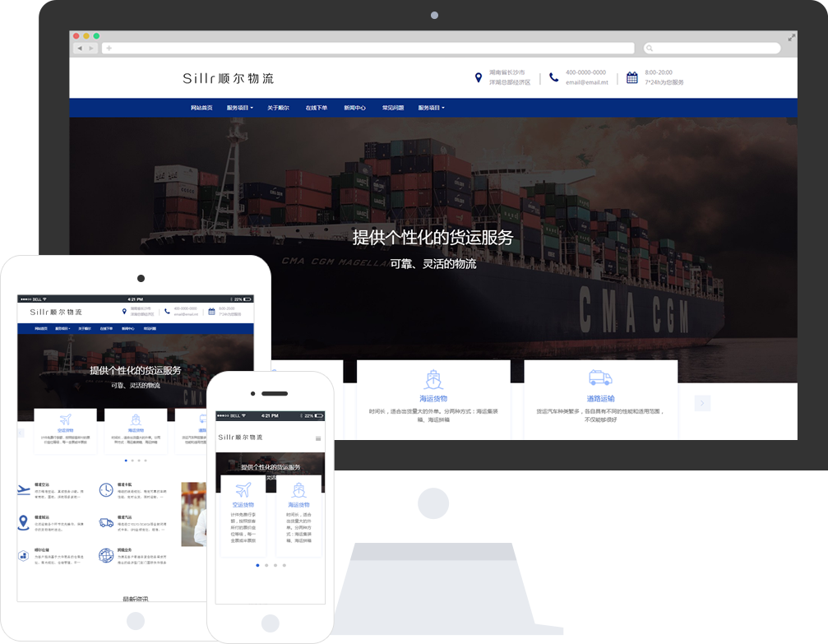This screenshot has width=828, height=644.
Task: Expand the last 服务项目 dropdown after 常见问题 on desktop
Action: (x=432, y=108)
